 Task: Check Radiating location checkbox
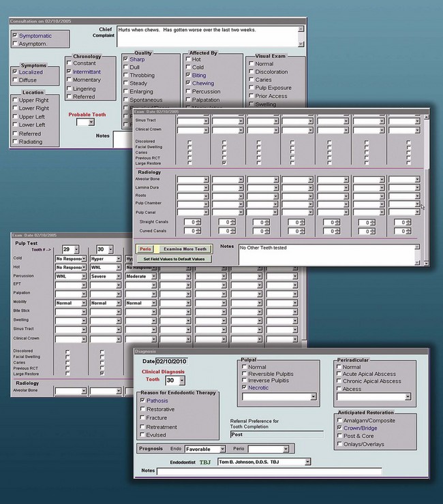15,141
